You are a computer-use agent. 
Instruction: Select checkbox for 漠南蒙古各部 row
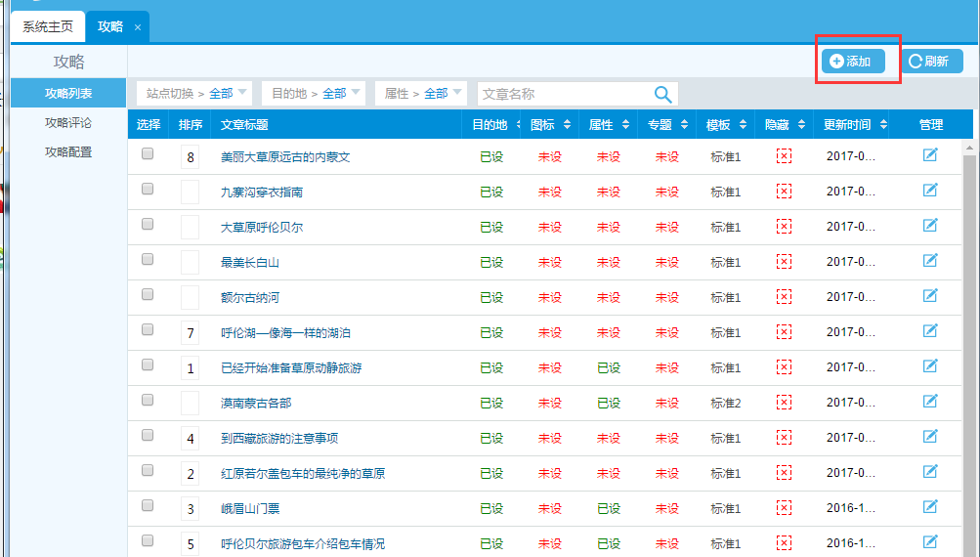click(x=148, y=400)
